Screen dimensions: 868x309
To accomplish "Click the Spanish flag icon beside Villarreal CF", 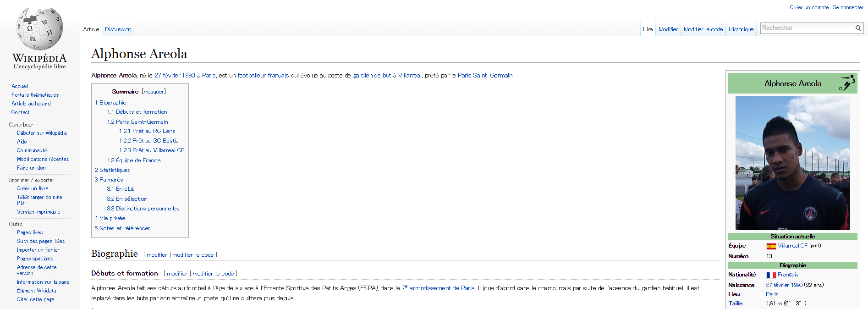I will [771, 246].
